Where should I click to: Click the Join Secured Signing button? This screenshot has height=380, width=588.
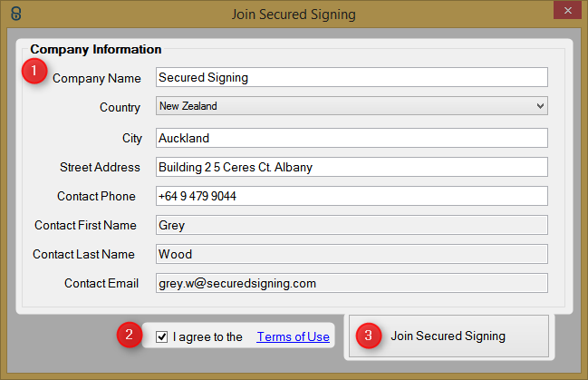(x=448, y=336)
